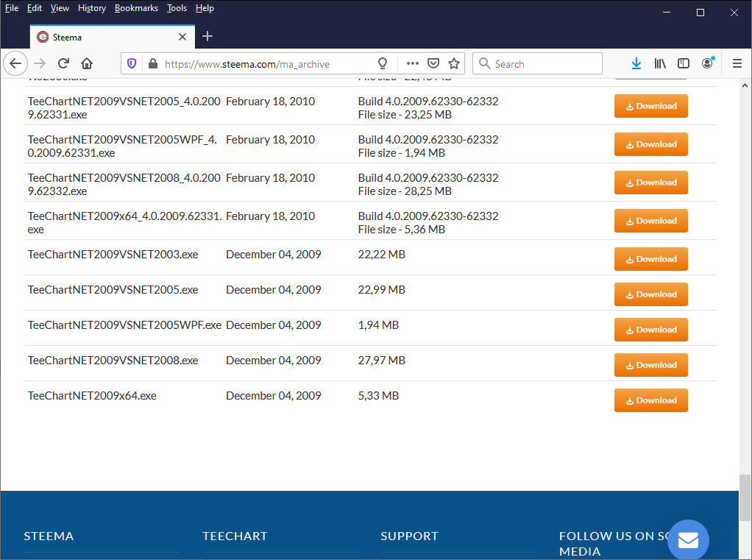Save page to Pocket
Image resolution: width=752 pixels, height=560 pixels.
(433, 63)
